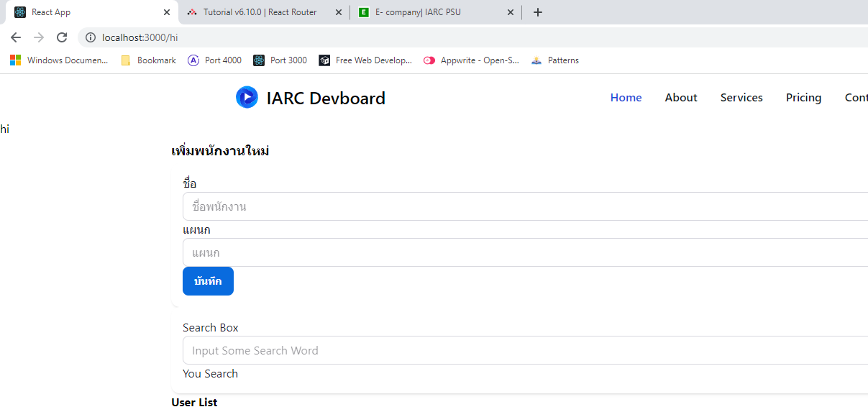This screenshot has width=868, height=412.
Task: Reload the page with the refresh icon
Action: click(x=62, y=37)
